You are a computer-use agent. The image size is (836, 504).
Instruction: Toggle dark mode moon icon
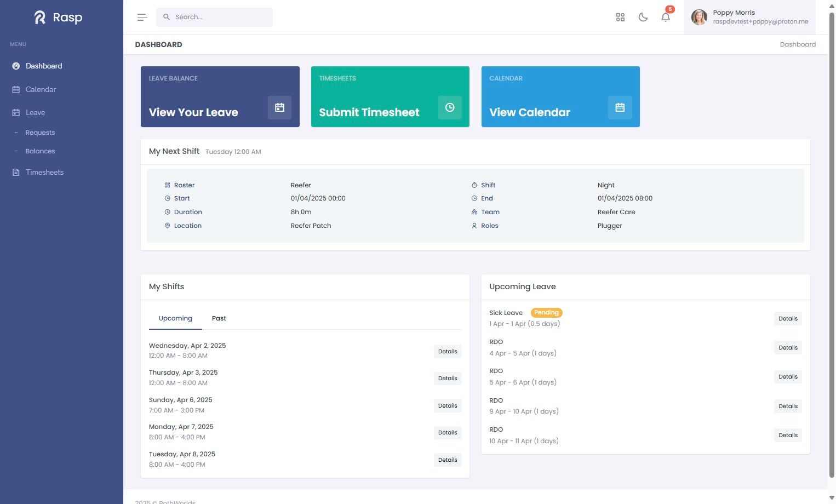(x=643, y=17)
